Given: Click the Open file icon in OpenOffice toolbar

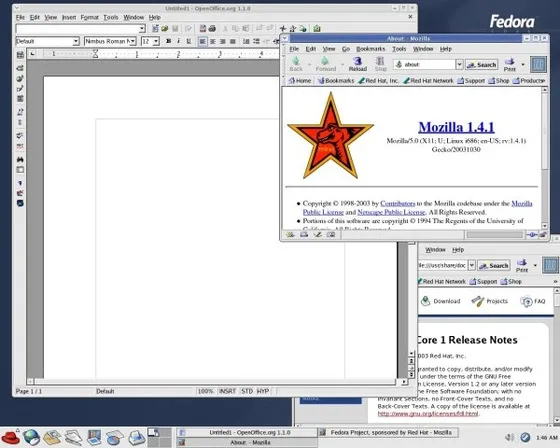Looking at the screenshot, I should (x=165, y=29).
